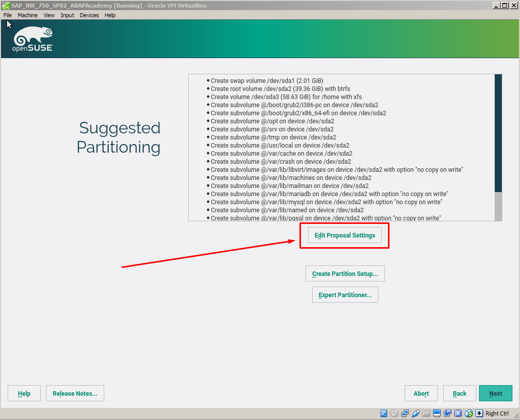Click the mouse integration status icon
The height and width of the screenshot is (420, 520).
click(468, 413)
